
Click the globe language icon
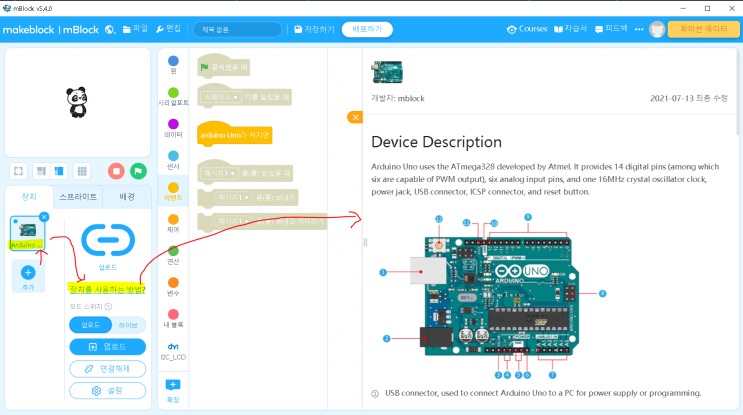(x=110, y=29)
